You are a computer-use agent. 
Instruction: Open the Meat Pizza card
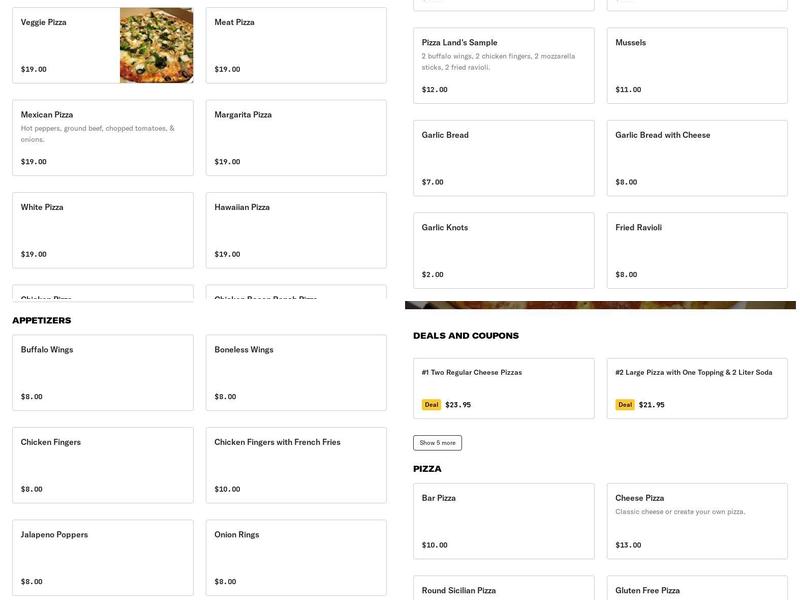pyautogui.click(x=295, y=45)
